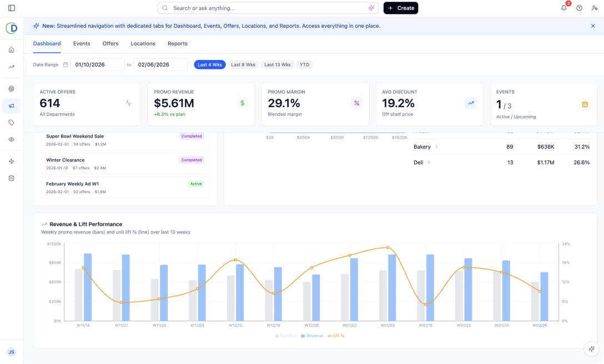Click the price tag sidebar icon
This screenshot has height=364, width=604.
[12, 123]
